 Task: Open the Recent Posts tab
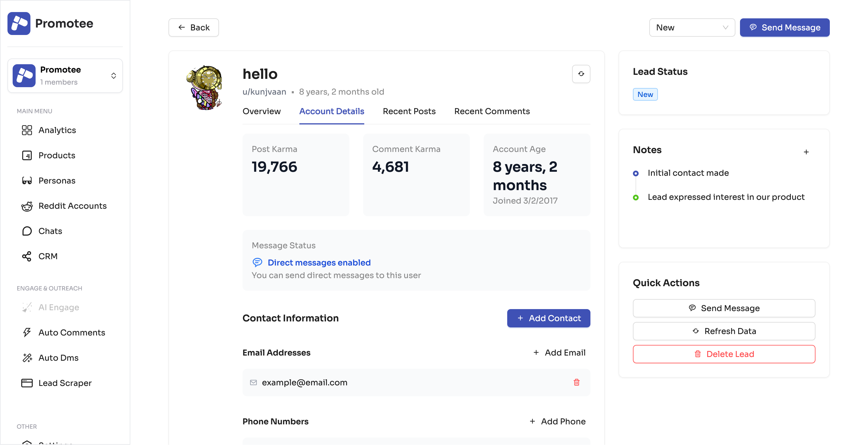click(409, 112)
